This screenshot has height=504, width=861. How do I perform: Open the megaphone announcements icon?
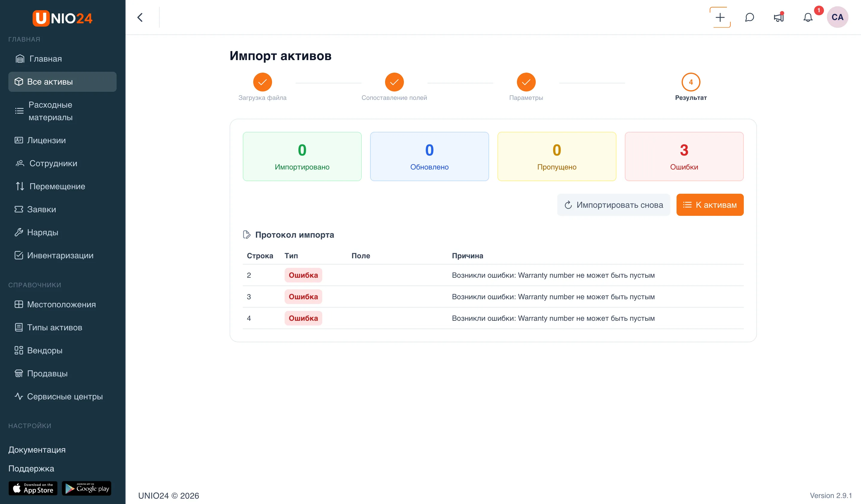pyautogui.click(x=779, y=17)
